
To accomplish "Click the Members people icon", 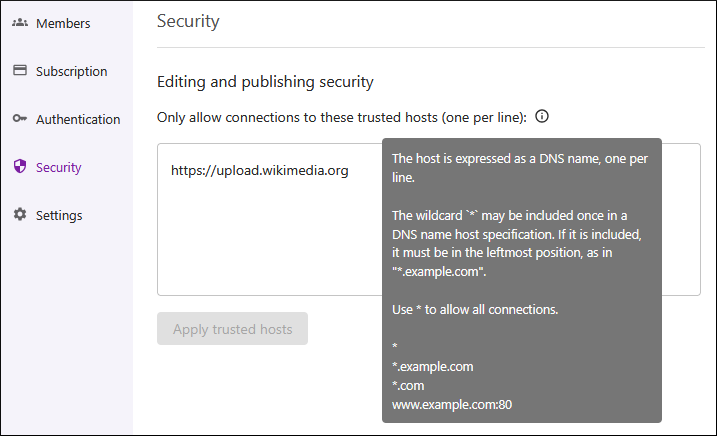I will [x=19, y=23].
